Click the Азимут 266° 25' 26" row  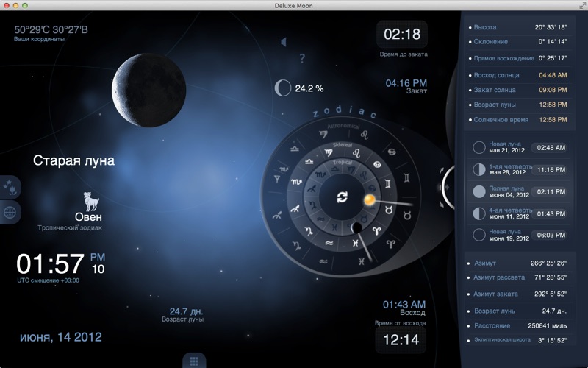point(518,263)
